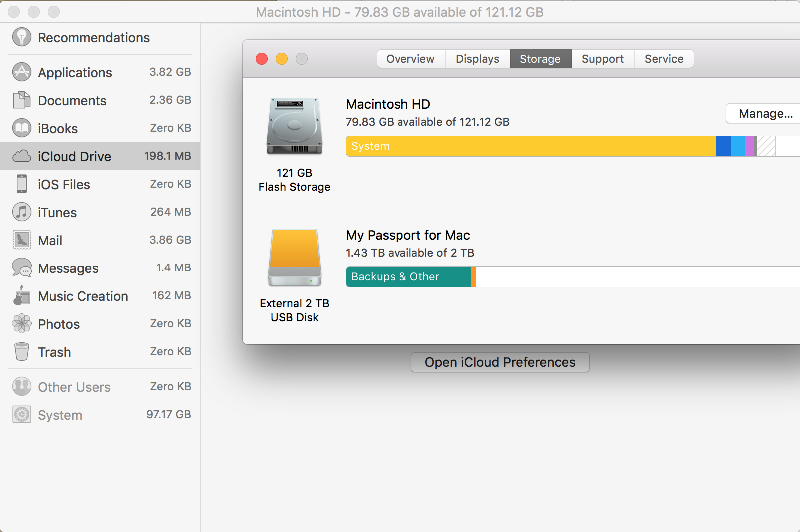Click the 264 MB iTunes size
Screen dimensions: 800x532
[x=171, y=212]
